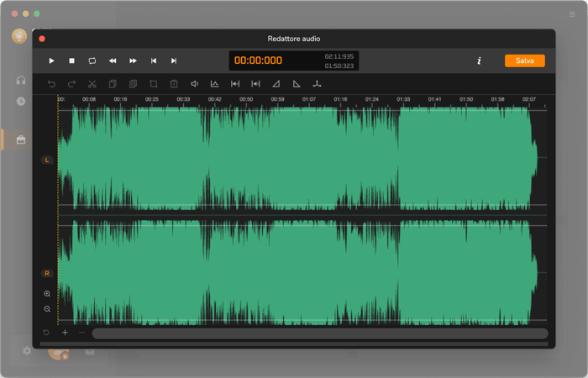
Task: Click timeline ruler at 00:42
Action: pyautogui.click(x=215, y=99)
